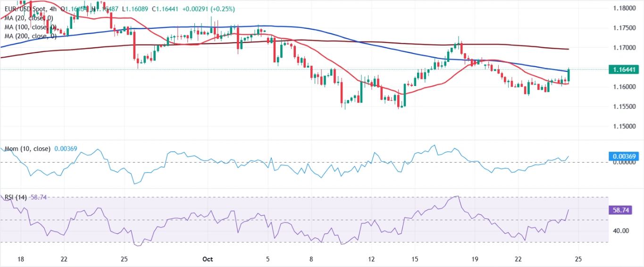Click the Momentum value tag 0.00369
Image resolution: width=644 pixels, height=267 pixels.
(625, 156)
